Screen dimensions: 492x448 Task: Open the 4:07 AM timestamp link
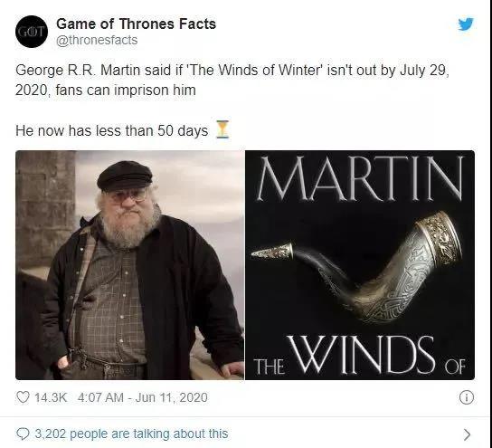click(100, 397)
